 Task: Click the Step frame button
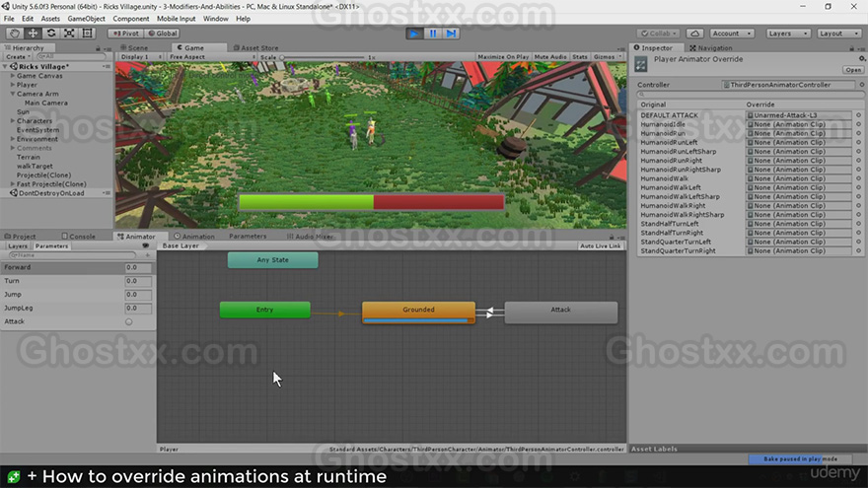coord(451,34)
